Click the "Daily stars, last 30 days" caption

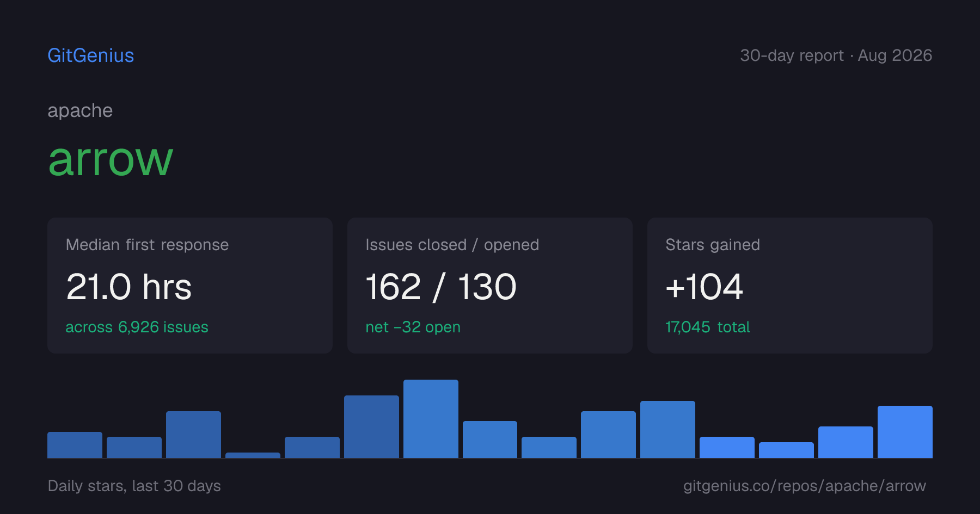(x=134, y=486)
